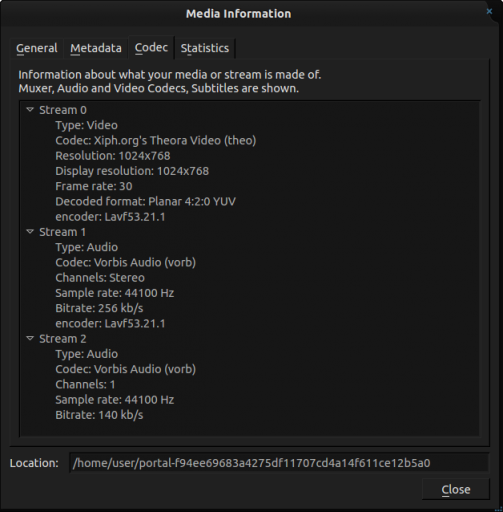The width and height of the screenshot is (503, 512).
Task: Switch to the General tab
Action: (37, 48)
